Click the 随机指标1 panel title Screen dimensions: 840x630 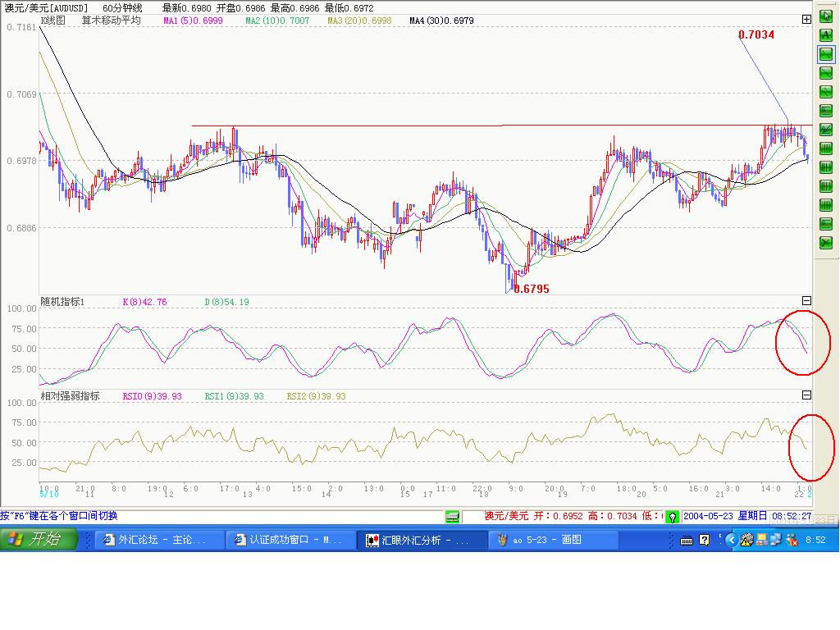point(62,302)
